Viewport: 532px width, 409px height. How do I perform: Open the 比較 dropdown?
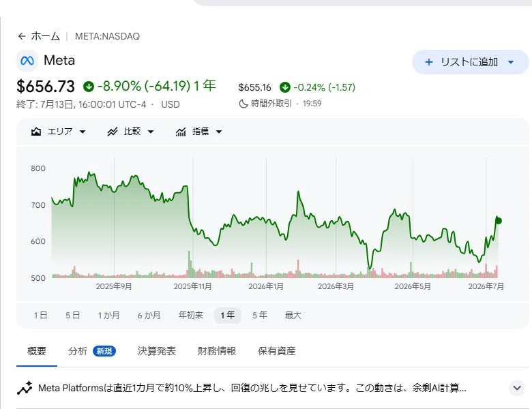coord(131,132)
